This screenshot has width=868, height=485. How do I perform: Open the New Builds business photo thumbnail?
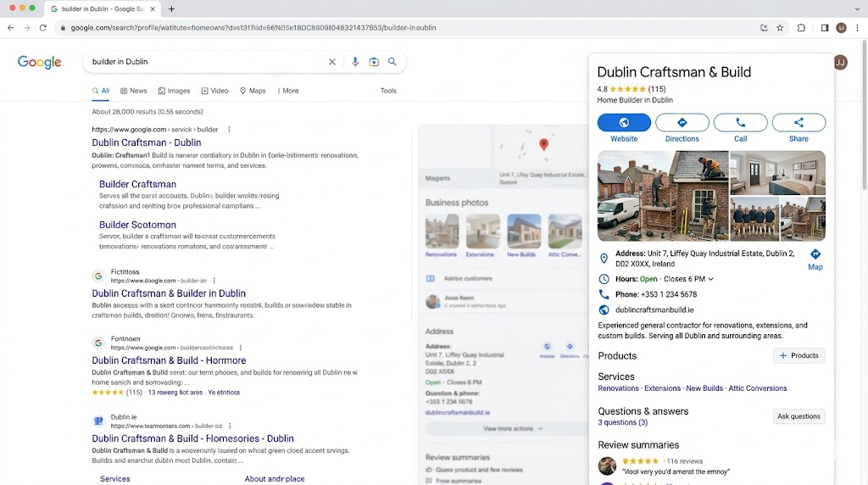tap(524, 231)
